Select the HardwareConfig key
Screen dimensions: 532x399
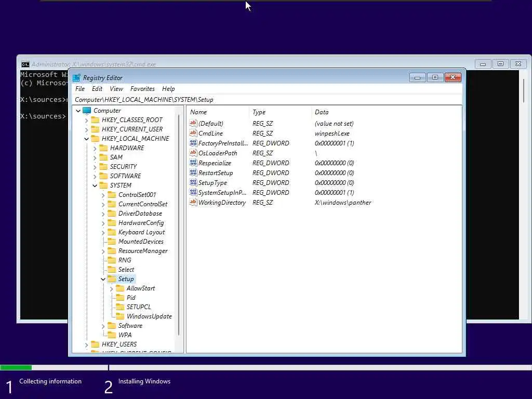tap(141, 223)
